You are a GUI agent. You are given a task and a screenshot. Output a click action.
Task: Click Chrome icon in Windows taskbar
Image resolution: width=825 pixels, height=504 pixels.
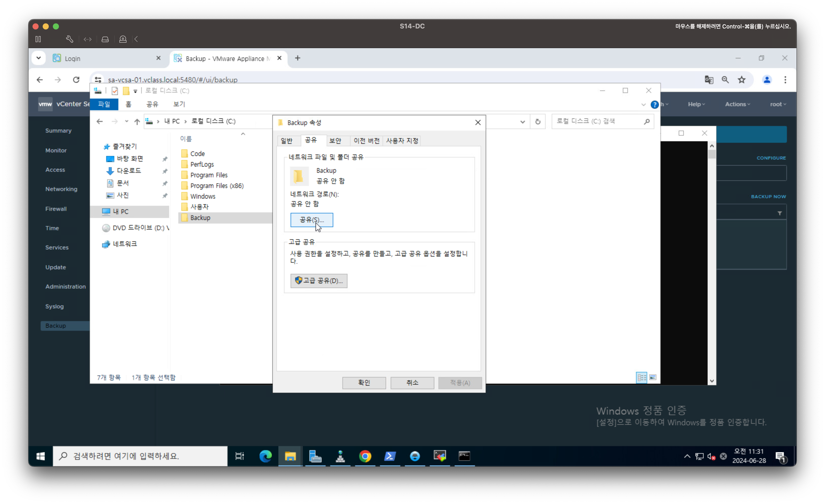pos(365,456)
